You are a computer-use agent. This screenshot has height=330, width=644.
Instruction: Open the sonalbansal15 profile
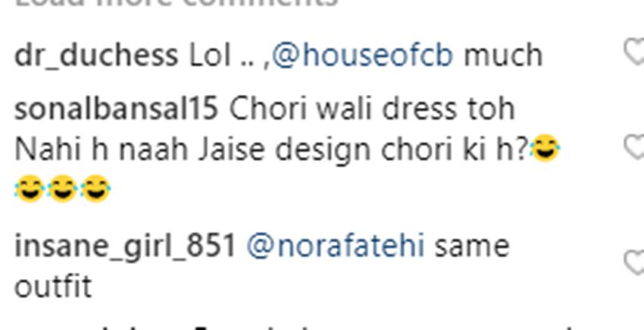pos(116,109)
